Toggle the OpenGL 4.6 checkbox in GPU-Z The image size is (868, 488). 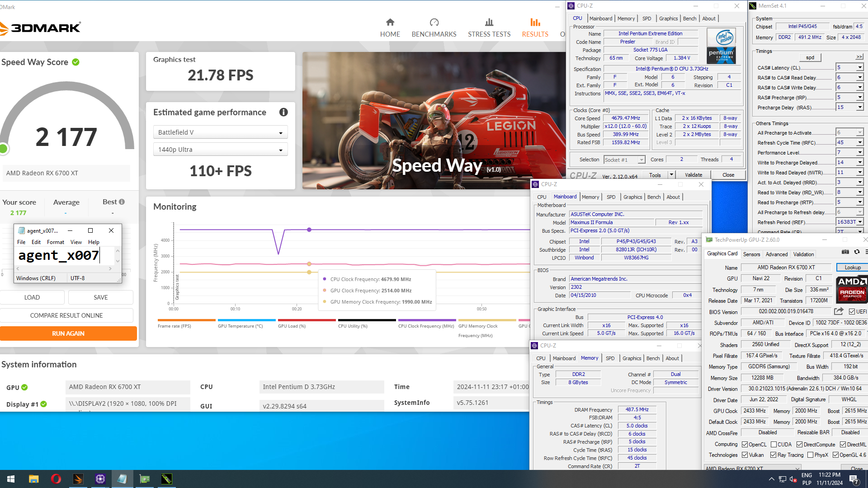click(836, 455)
